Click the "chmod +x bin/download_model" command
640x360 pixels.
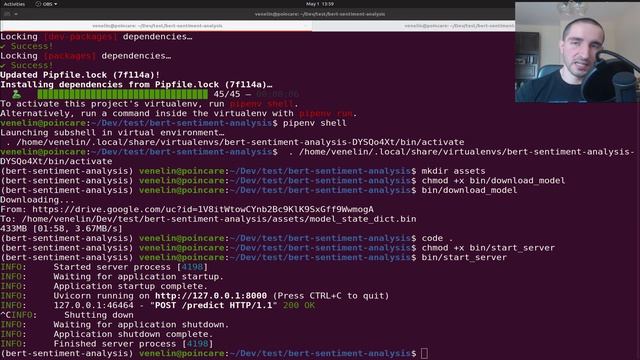tap(493, 180)
